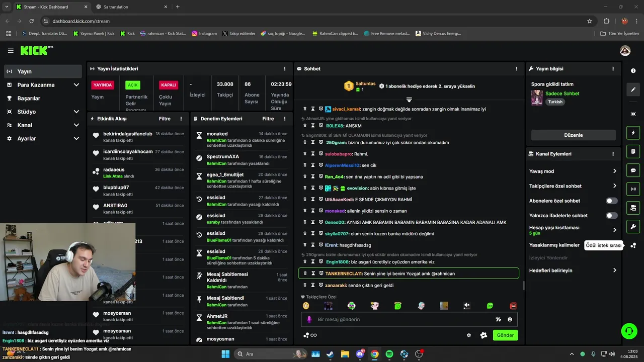This screenshot has height=362, width=644.
Task: Click the Düzenle button
Action: pos(573,135)
